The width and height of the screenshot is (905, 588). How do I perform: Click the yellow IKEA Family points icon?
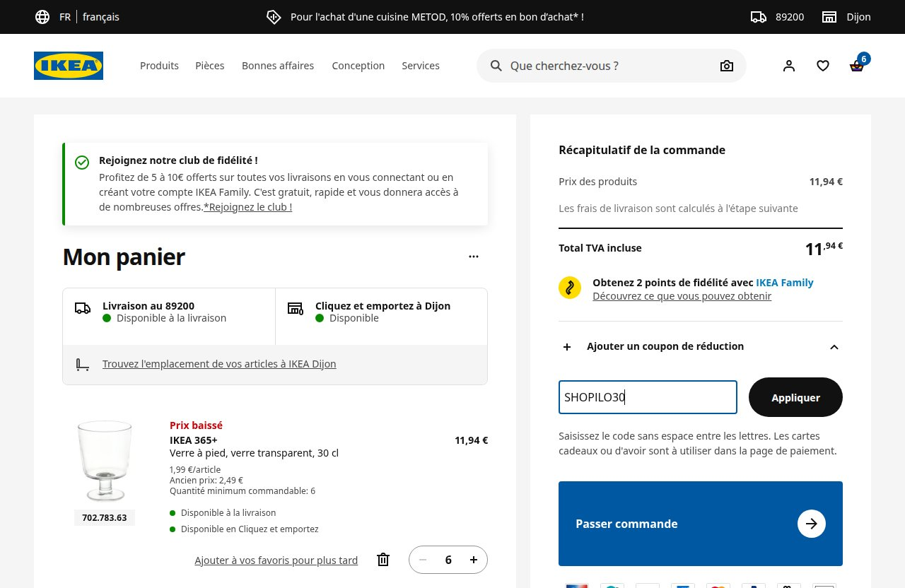(570, 288)
